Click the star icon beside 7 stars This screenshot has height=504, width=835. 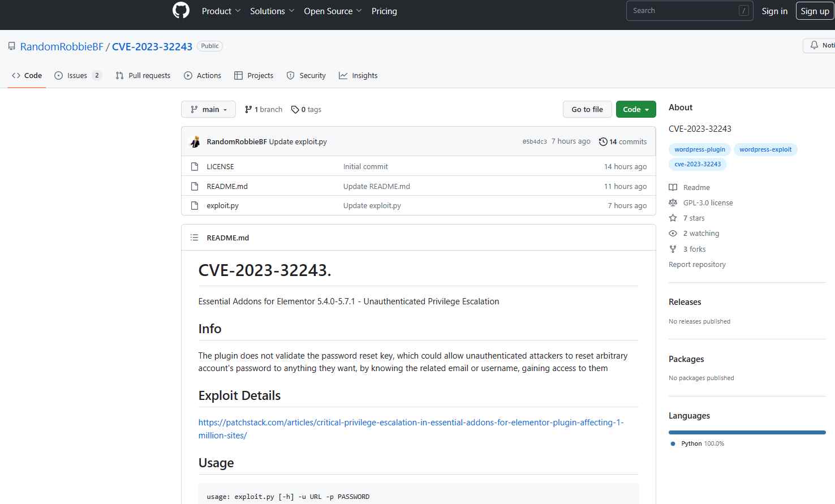(x=673, y=218)
